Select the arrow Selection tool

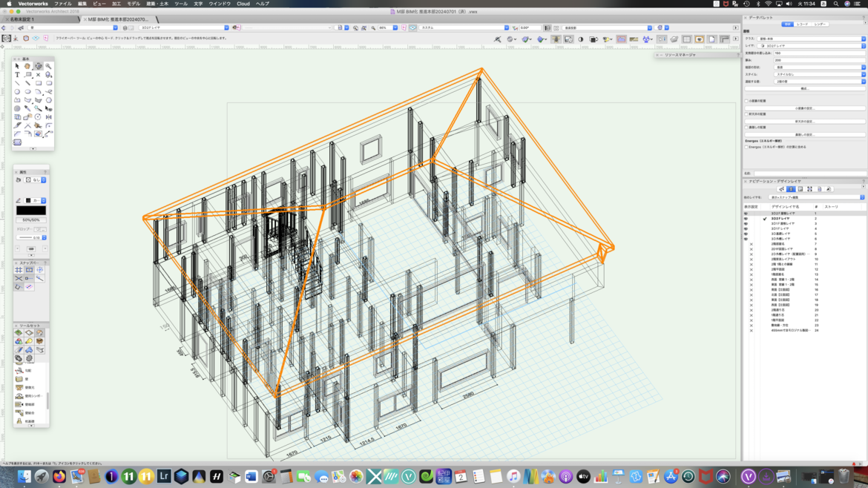pos(17,66)
